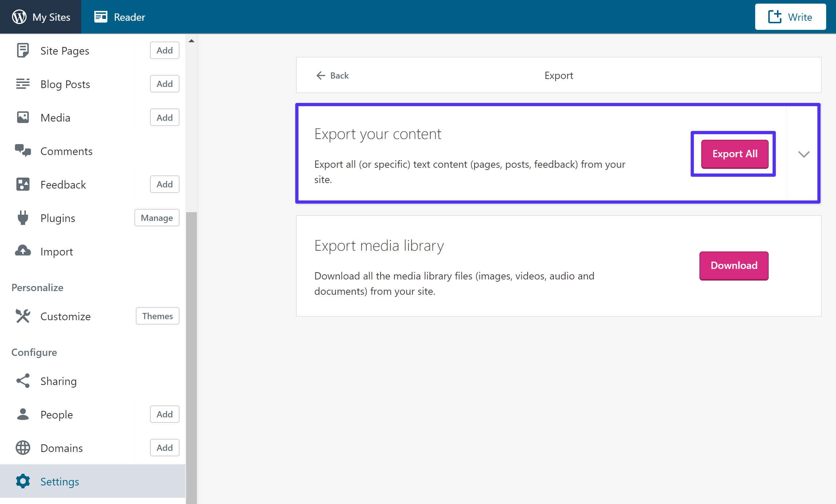
Task: Click the Site Pages icon in sidebar
Action: point(22,50)
